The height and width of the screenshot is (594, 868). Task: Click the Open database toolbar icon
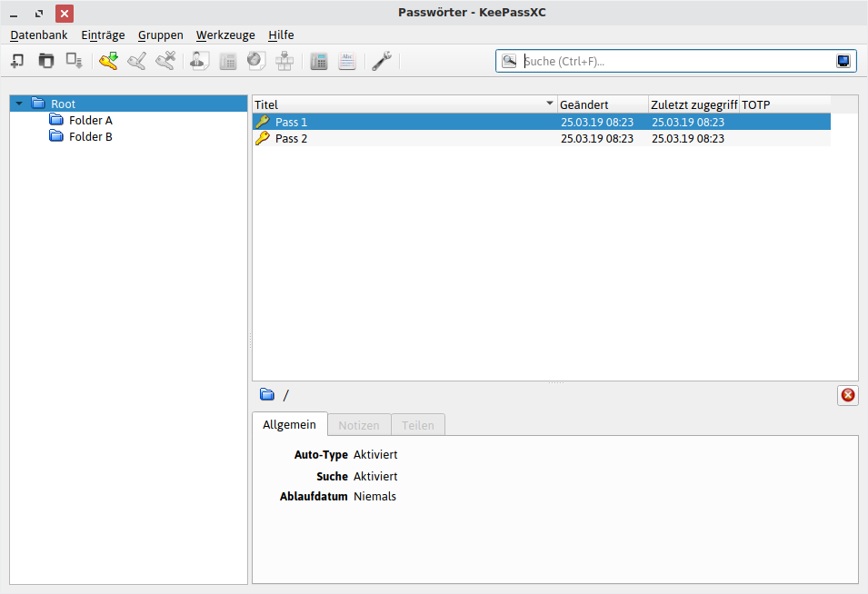point(46,61)
